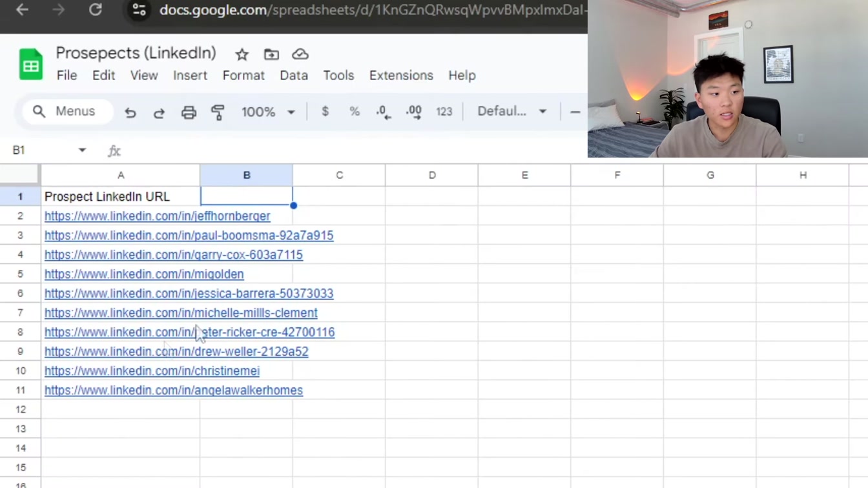Decrease decimal places icon
The image size is (868, 488).
point(383,112)
